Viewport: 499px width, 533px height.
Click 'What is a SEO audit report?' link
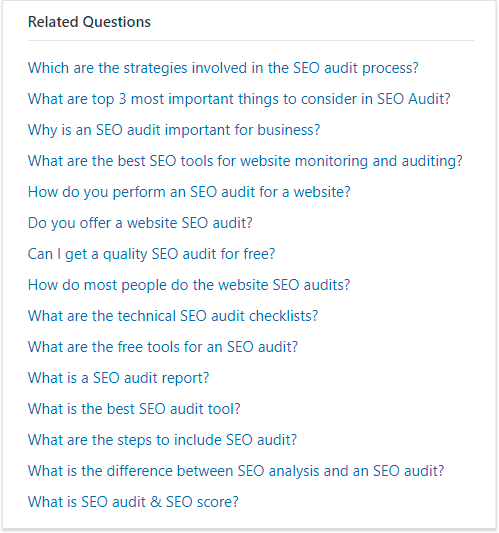tap(118, 378)
